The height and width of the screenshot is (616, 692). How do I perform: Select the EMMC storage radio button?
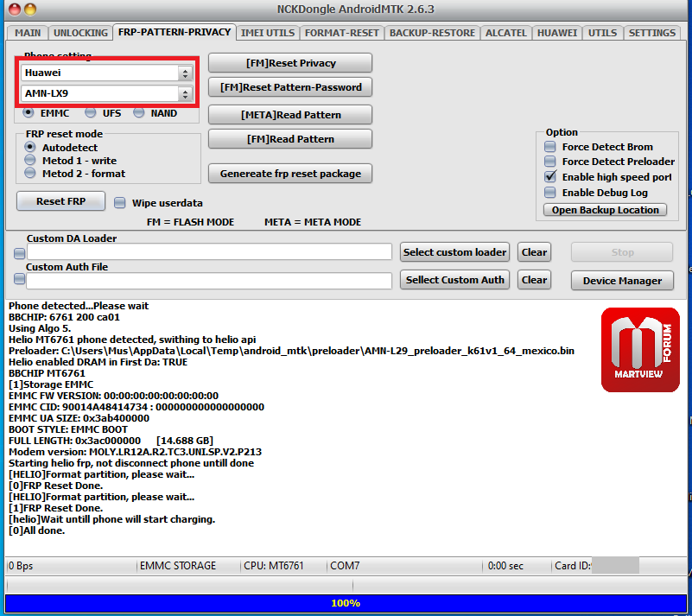coord(29,113)
